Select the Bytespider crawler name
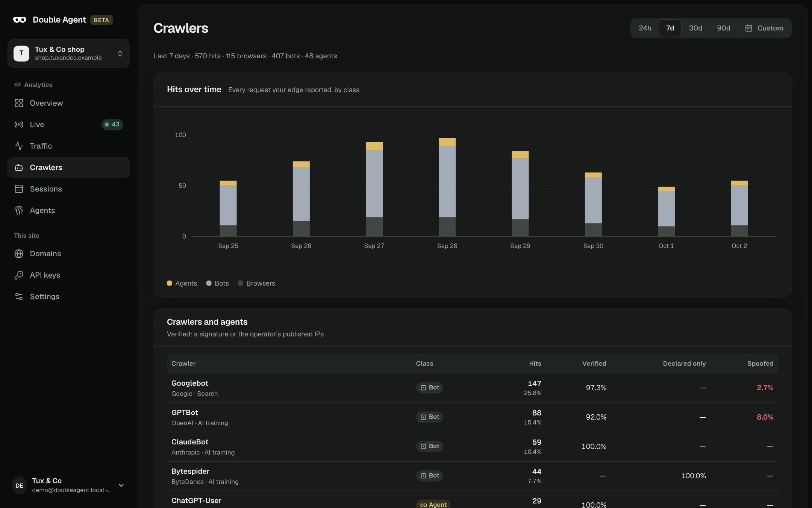The width and height of the screenshot is (812, 508). click(x=190, y=471)
